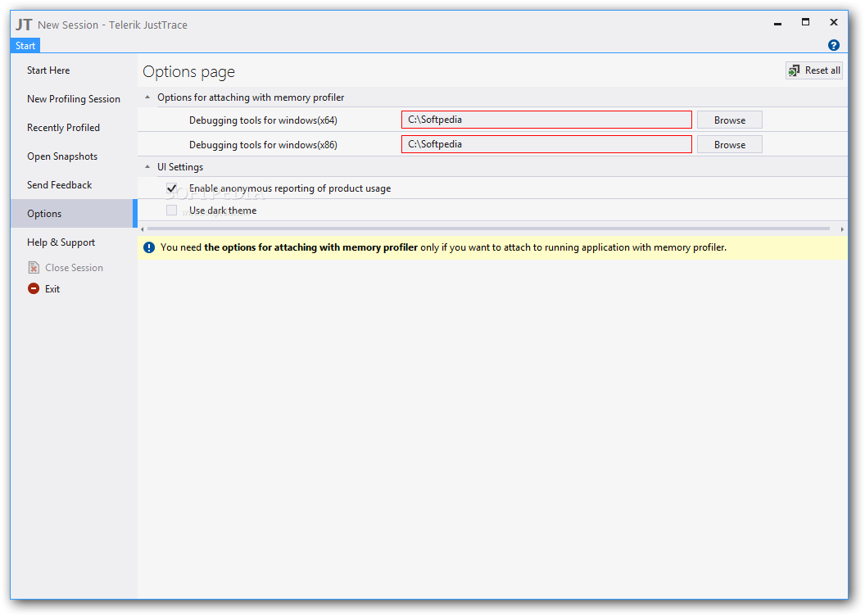The image size is (865, 616).
Task: Click the Options page heading
Action: pyautogui.click(x=188, y=72)
